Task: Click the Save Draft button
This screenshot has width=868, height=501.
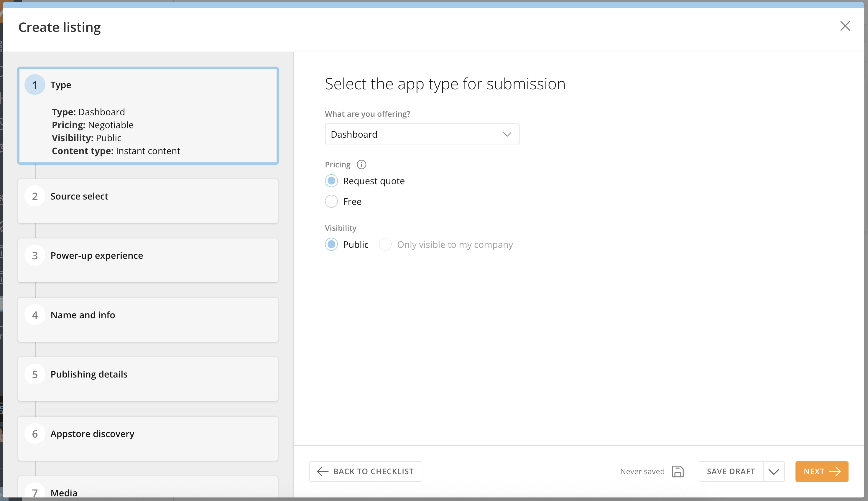Action: 731,472
